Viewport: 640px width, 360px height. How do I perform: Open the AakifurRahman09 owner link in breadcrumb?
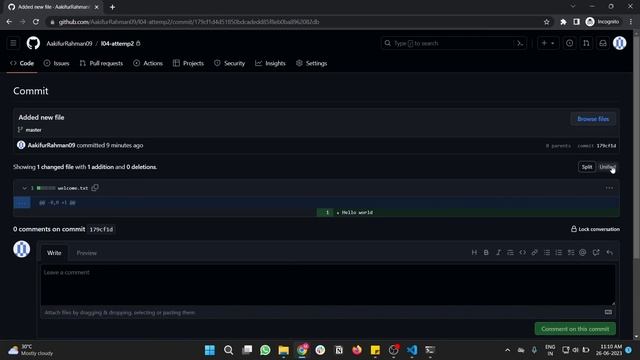69,43
